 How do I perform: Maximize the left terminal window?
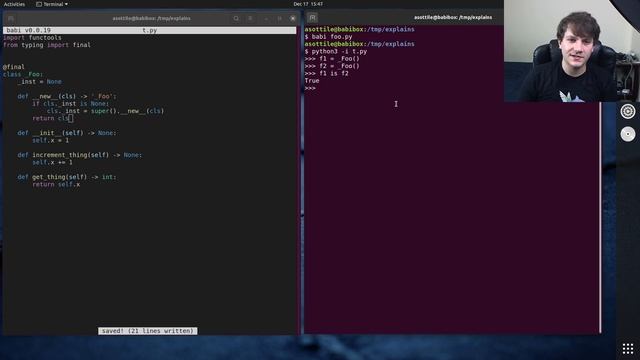280,18
